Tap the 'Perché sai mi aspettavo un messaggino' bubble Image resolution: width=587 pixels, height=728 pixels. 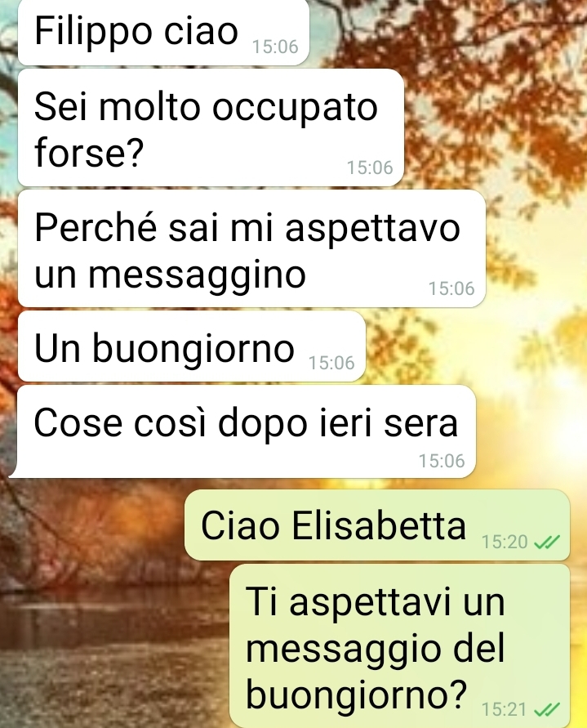pyautogui.click(x=251, y=248)
